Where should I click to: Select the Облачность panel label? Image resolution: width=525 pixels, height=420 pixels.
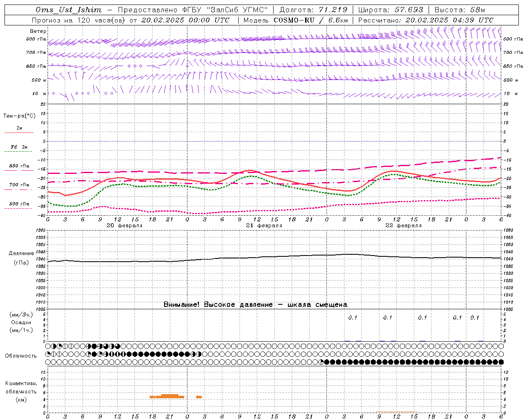point(21,356)
